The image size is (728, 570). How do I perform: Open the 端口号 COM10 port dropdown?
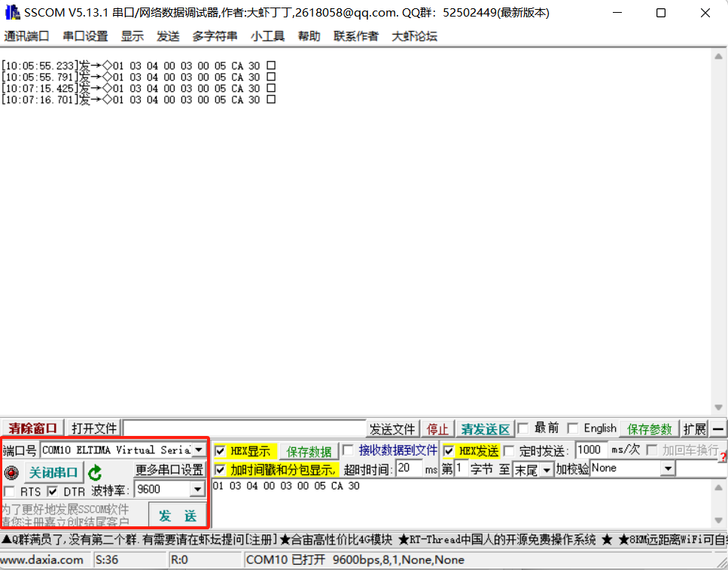tap(199, 450)
